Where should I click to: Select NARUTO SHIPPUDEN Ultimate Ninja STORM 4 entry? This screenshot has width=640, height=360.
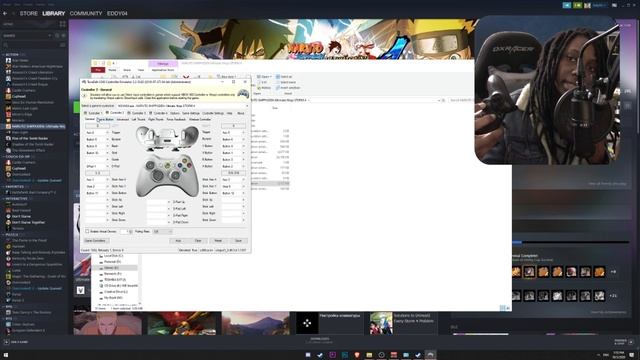(x=35, y=126)
